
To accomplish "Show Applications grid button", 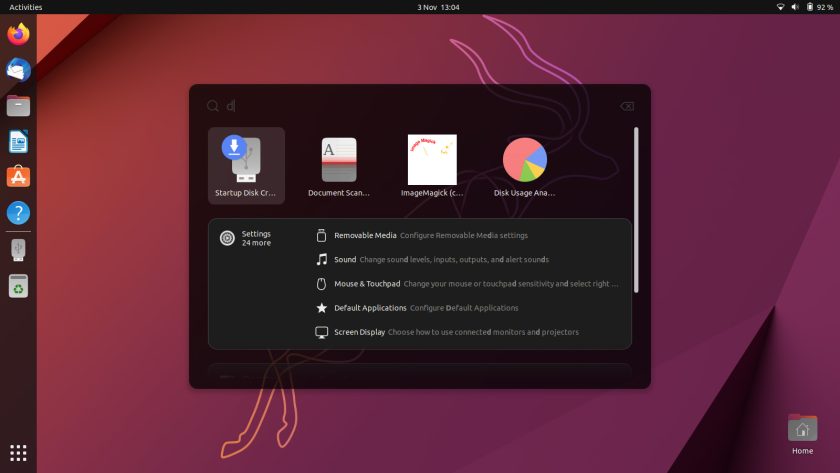I will coord(18,453).
